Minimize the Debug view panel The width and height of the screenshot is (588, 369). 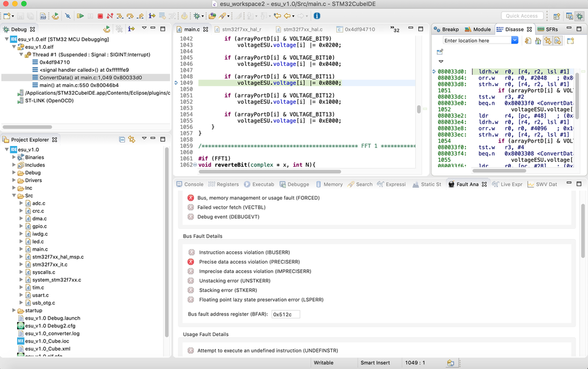153,28
